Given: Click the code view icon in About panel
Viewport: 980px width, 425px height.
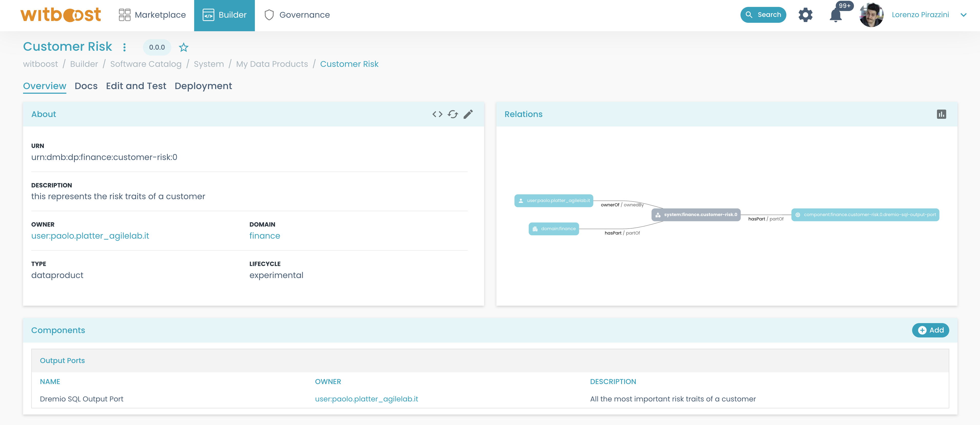Looking at the screenshot, I should [437, 115].
